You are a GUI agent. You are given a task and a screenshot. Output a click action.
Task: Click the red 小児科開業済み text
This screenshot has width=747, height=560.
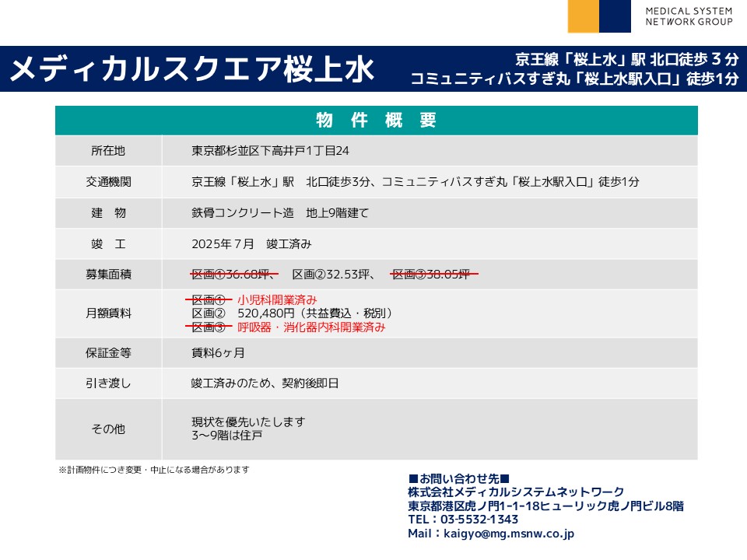[277, 300]
